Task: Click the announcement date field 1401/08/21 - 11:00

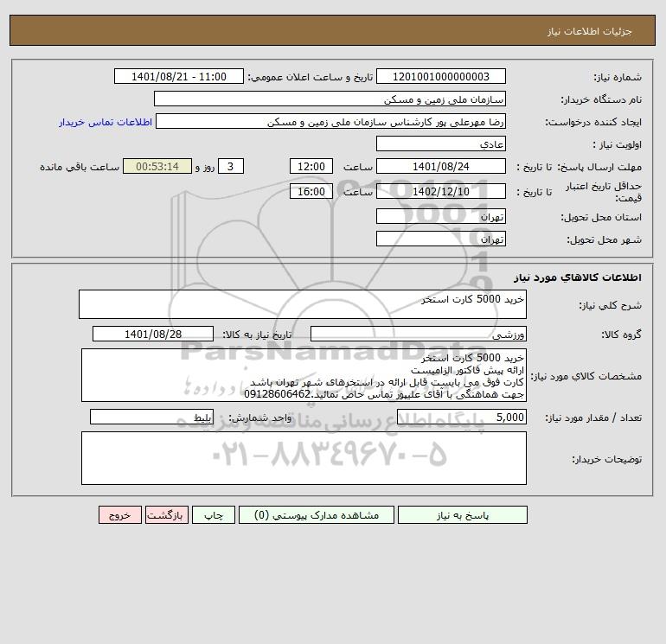Action: tap(179, 76)
